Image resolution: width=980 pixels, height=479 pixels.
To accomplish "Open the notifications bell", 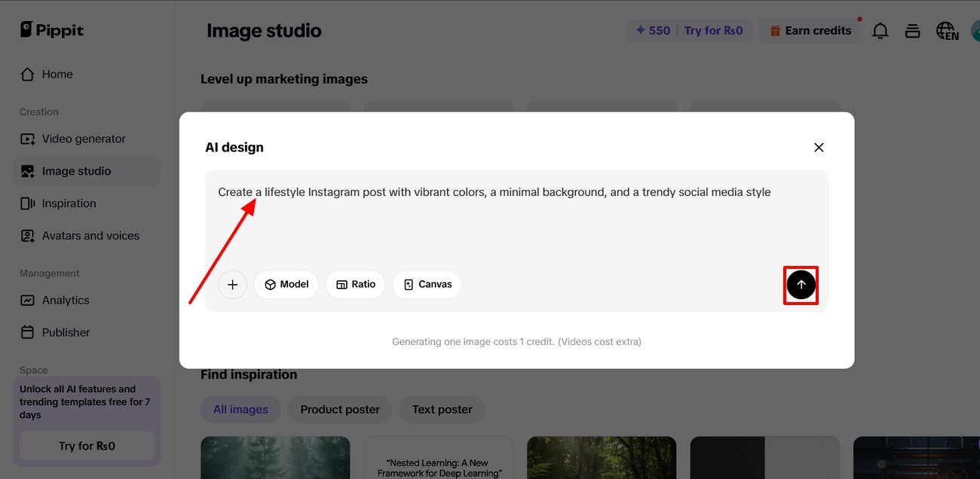I will (880, 31).
